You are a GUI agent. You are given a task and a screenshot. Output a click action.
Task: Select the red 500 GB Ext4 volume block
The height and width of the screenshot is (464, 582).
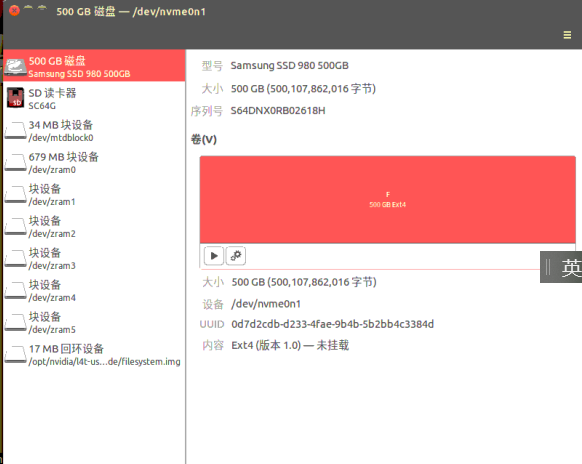click(388, 200)
